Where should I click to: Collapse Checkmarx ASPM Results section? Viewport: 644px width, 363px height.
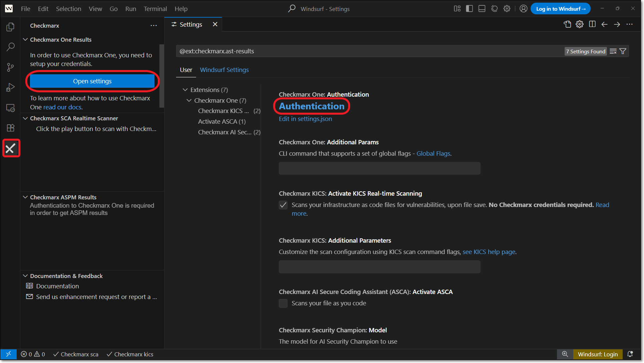point(25,197)
